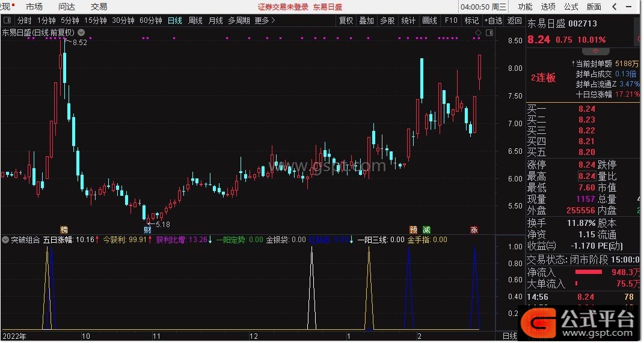Click the 标记 mark button
Viewport: 644px width, 343px height.
point(471,20)
